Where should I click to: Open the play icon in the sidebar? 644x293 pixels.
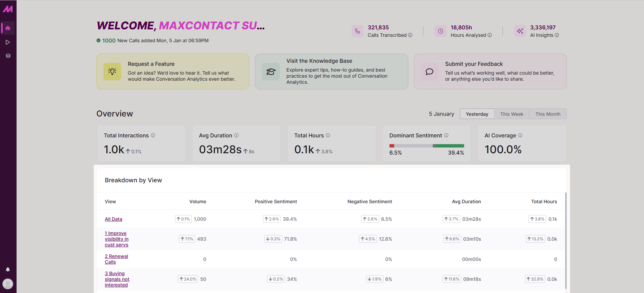click(8, 42)
